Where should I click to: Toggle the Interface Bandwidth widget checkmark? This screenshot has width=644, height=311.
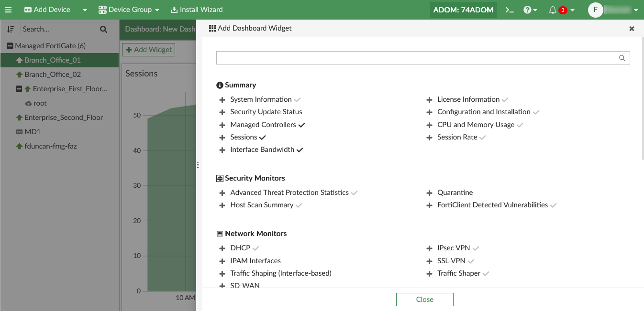pos(300,150)
